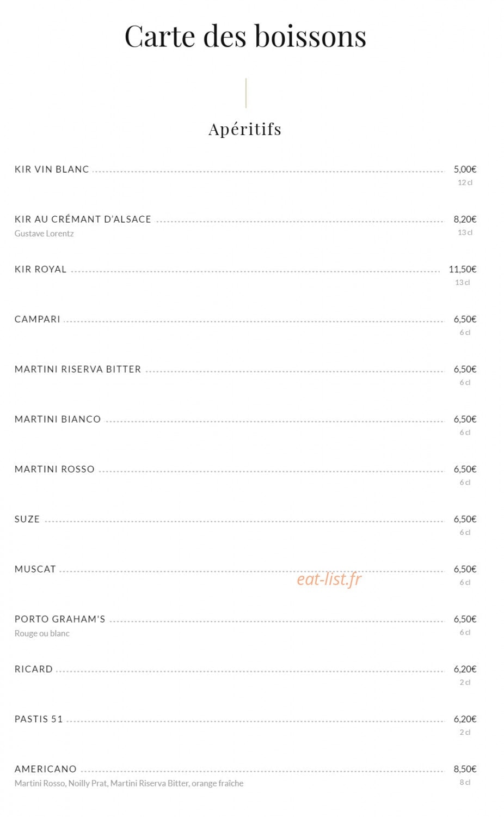
Task: Click the eat-list.fr watermark
Action: (329, 579)
